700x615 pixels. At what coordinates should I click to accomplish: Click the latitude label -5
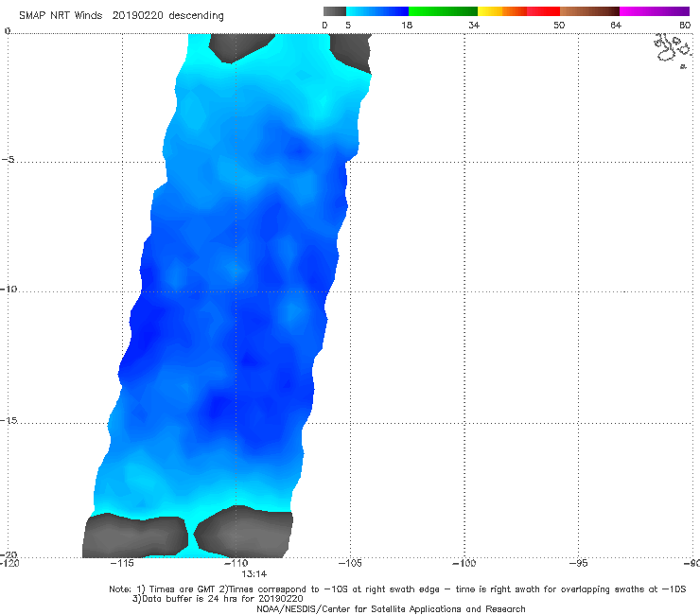click(x=8, y=160)
